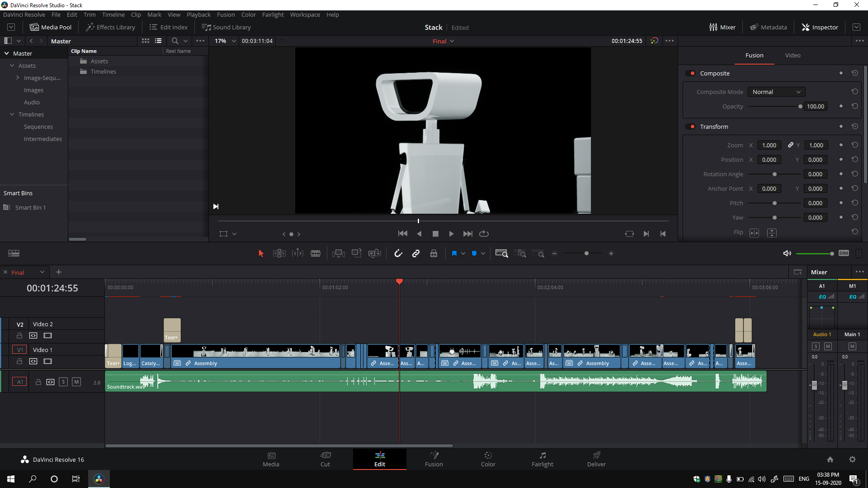Add keyframe for Rotation Angle
Viewport: 868px width, 488px height.
point(841,174)
